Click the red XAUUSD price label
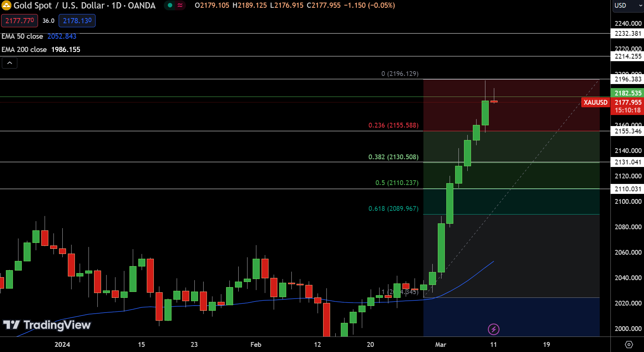The height and width of the screenshot is (352, 644). point(595,102)
